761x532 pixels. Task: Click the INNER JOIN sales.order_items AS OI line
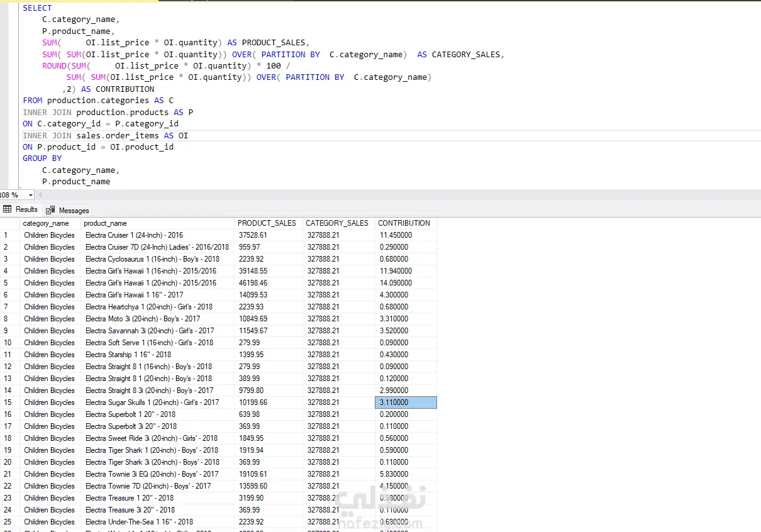(x=106, y=135)
